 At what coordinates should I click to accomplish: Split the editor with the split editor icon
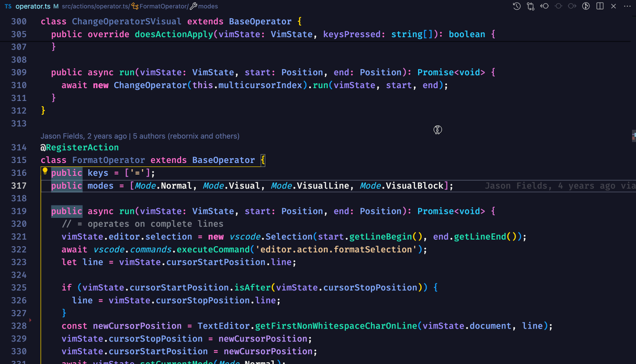point(600,6)
